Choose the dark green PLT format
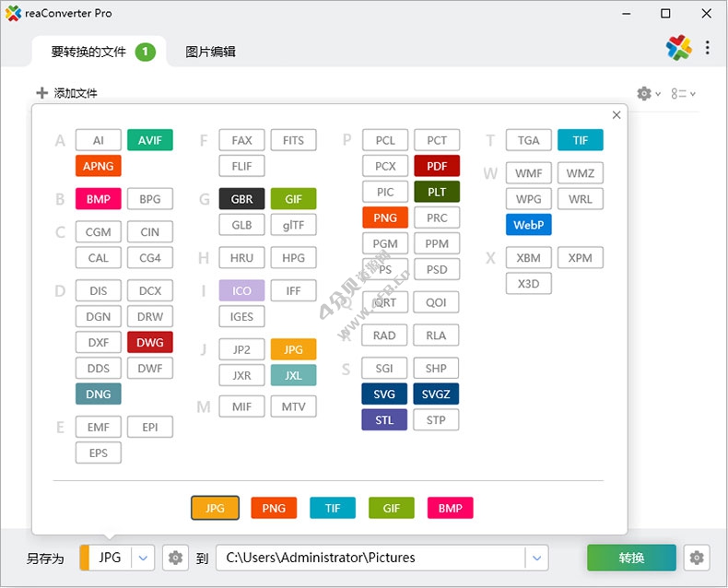 click(x=437, y=192)
